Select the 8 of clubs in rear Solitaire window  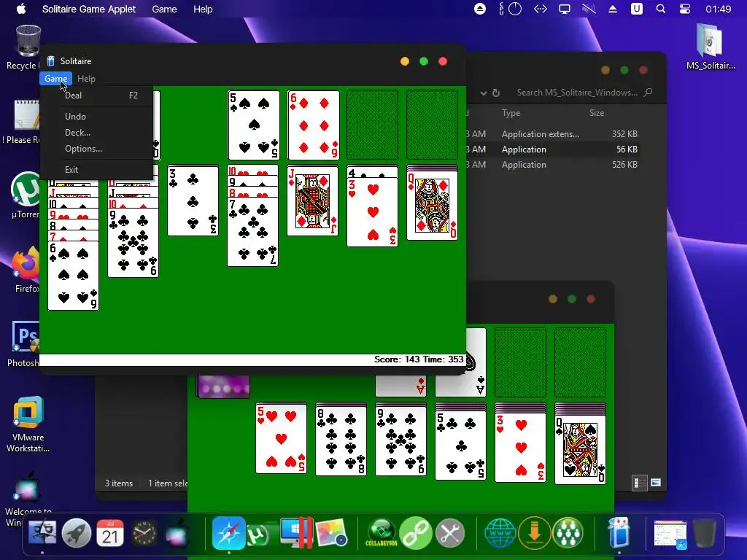(341, 441)
